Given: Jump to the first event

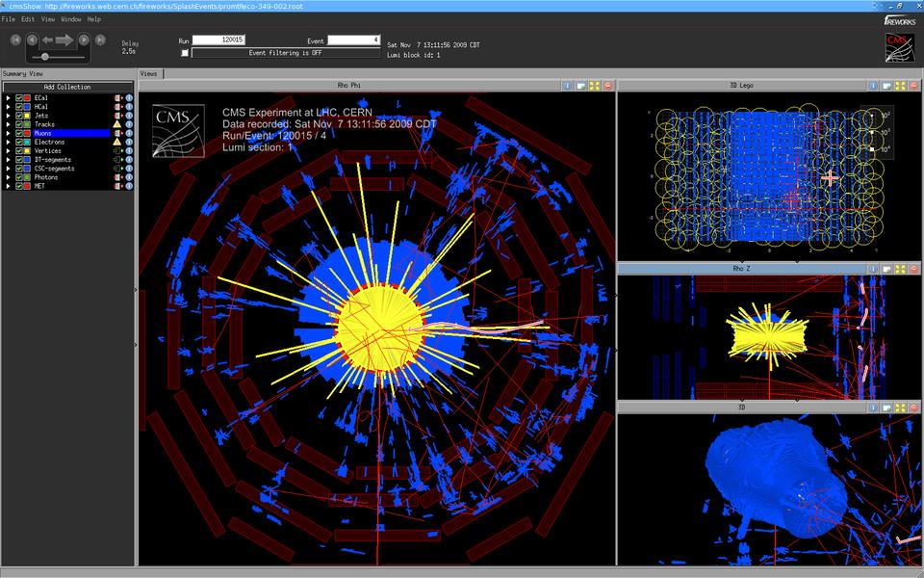Looking at the screenshot, I should click(16, 39).
